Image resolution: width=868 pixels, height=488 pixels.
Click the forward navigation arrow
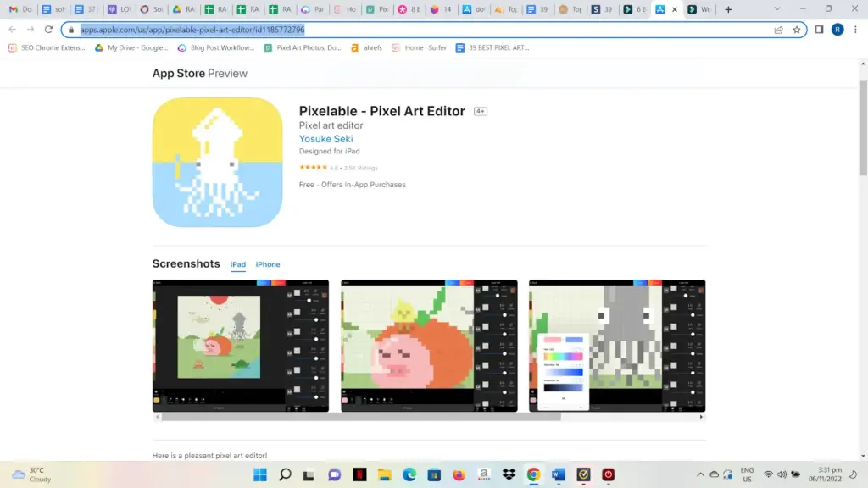click(31, 28)
